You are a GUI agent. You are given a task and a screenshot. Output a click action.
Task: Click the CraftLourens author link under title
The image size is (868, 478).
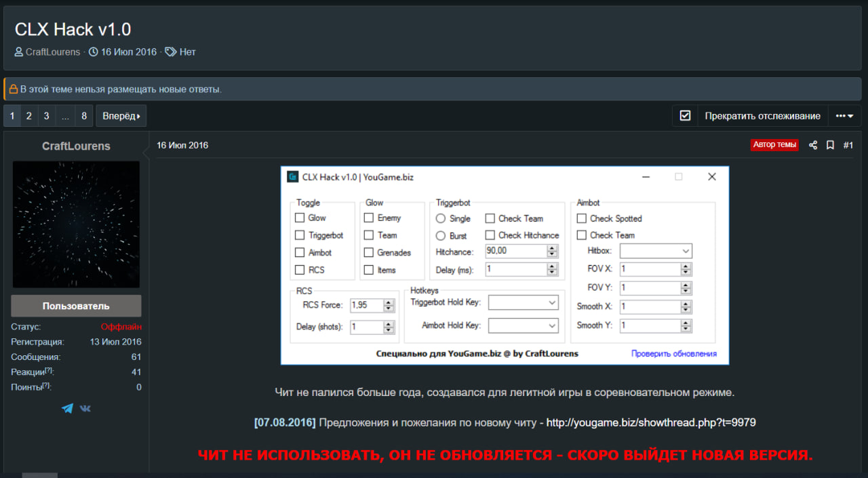pyautogui.click(x=53, y=52)
